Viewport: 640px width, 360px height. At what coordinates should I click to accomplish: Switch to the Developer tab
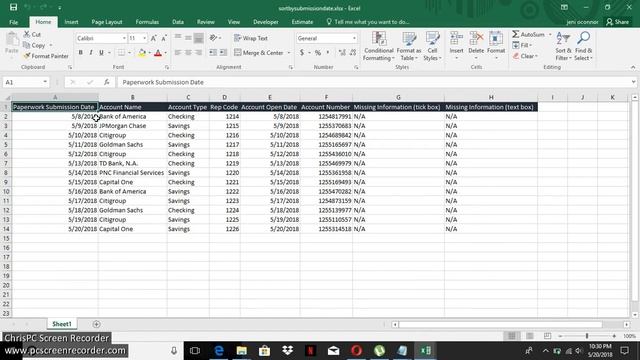pyautogui.click(x=266, y=22)
